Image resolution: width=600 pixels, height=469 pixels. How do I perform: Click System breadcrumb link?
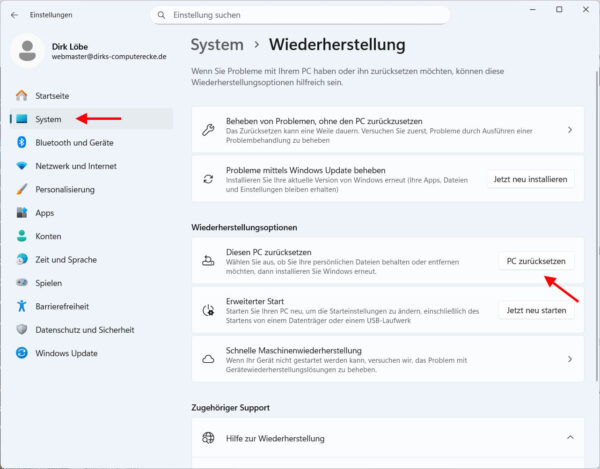point(217,45)
